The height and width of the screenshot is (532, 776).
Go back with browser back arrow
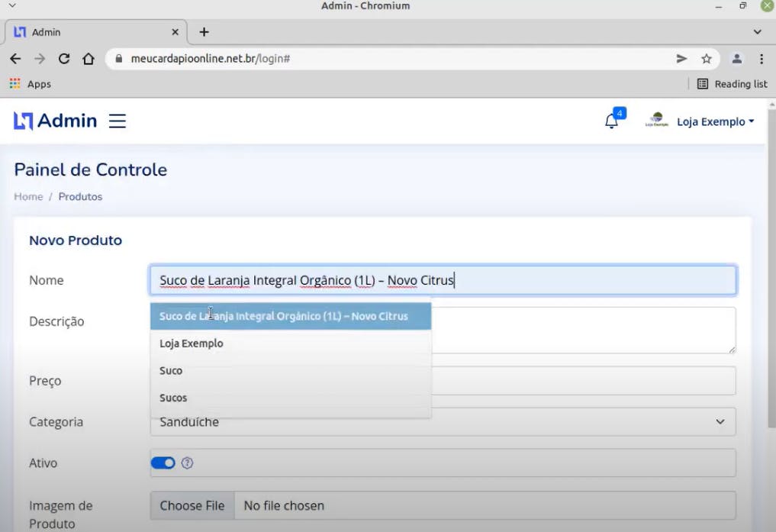(x=15, y=59)
